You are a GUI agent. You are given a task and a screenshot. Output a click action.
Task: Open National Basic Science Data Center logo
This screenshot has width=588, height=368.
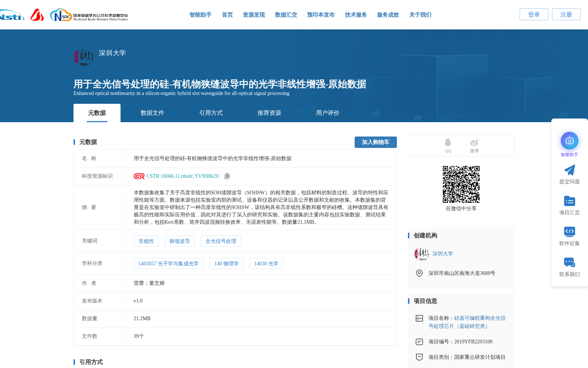(x=89, y=15)
